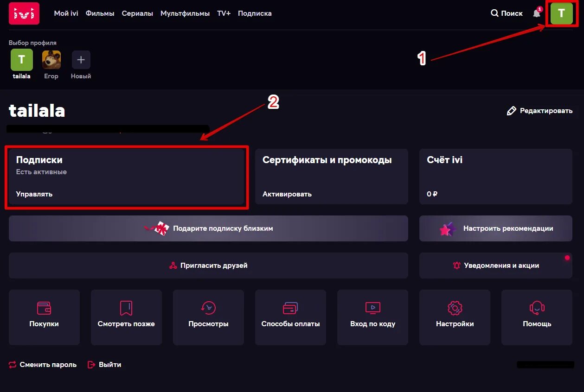Open the Вход по коду tile
This screenshot has height=392, width=584.
[372, 317]
